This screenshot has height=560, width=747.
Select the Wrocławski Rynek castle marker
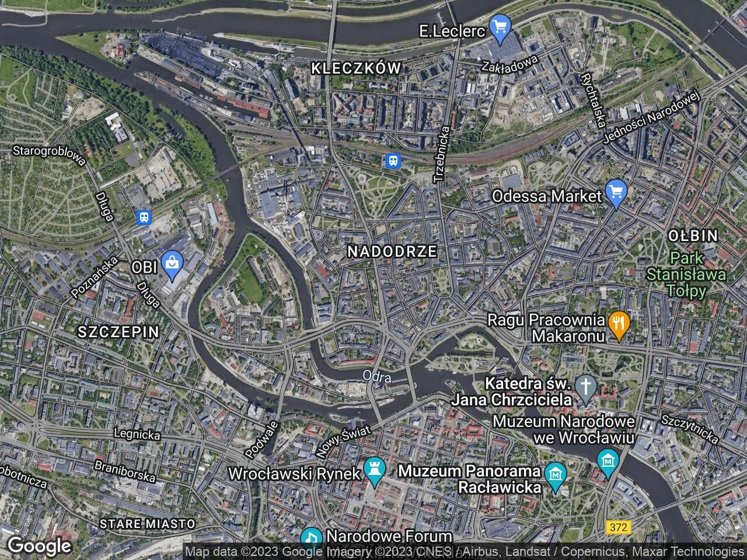(x=373, y=471)
